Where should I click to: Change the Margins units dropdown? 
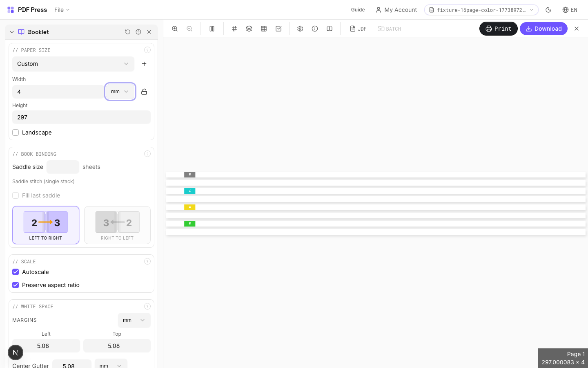point(134,320)
